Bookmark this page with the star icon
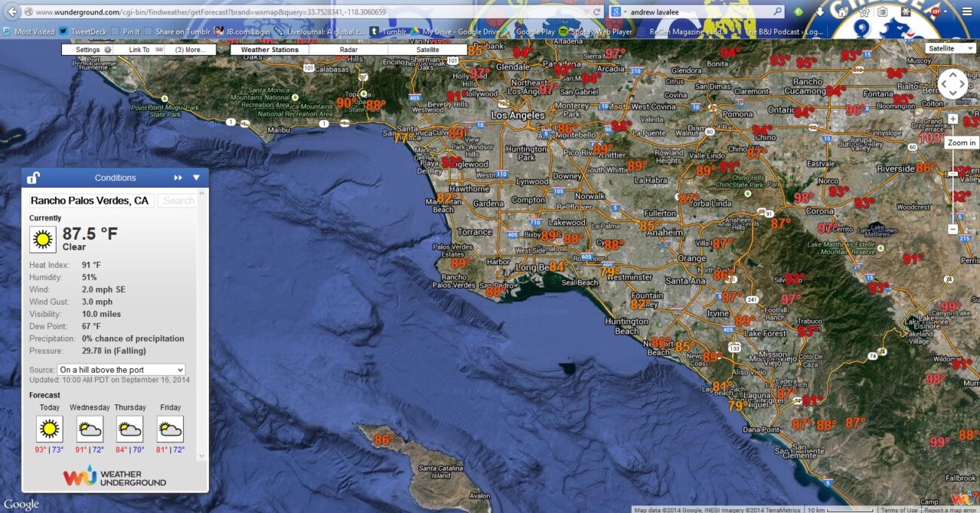980x513 pixels. pos(865,12)
